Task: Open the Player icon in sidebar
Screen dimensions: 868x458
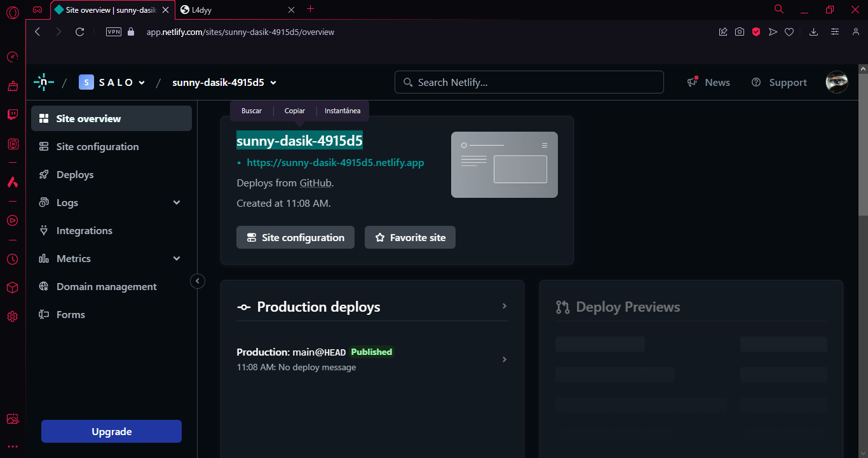Action: [12, 220]
